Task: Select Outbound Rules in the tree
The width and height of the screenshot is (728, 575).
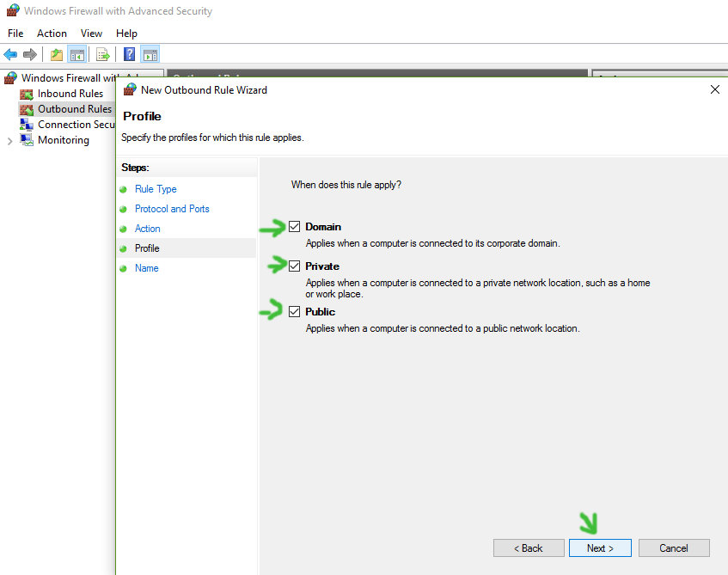Action: coord(75,109)
